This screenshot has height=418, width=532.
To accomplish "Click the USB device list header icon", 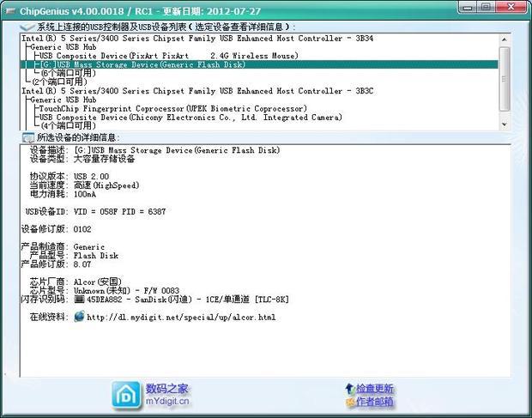I will tap(27, 27).
